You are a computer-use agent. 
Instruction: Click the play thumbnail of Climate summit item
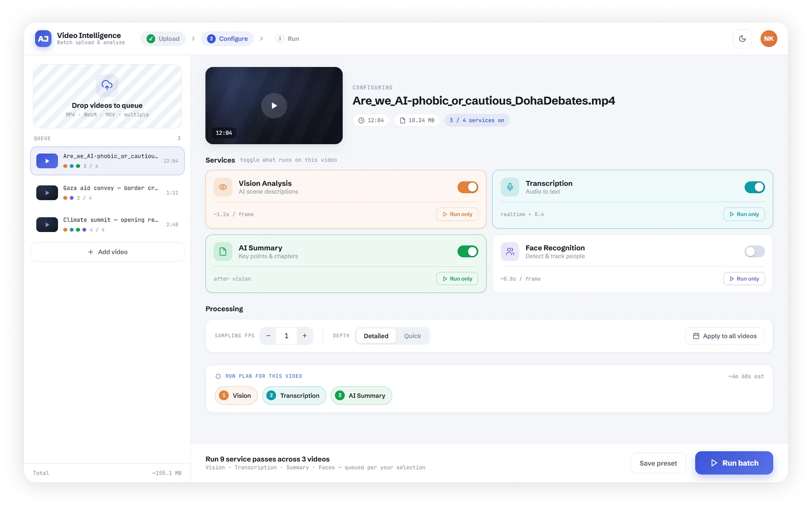click(47, 225)
